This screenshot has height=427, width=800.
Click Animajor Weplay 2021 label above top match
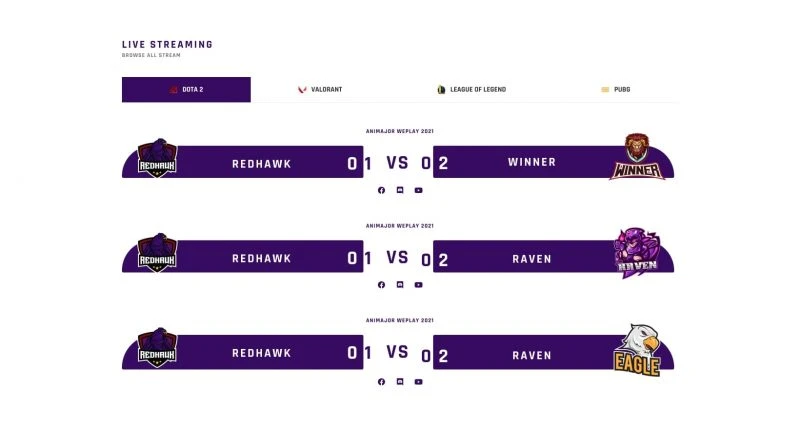(400, 131)
